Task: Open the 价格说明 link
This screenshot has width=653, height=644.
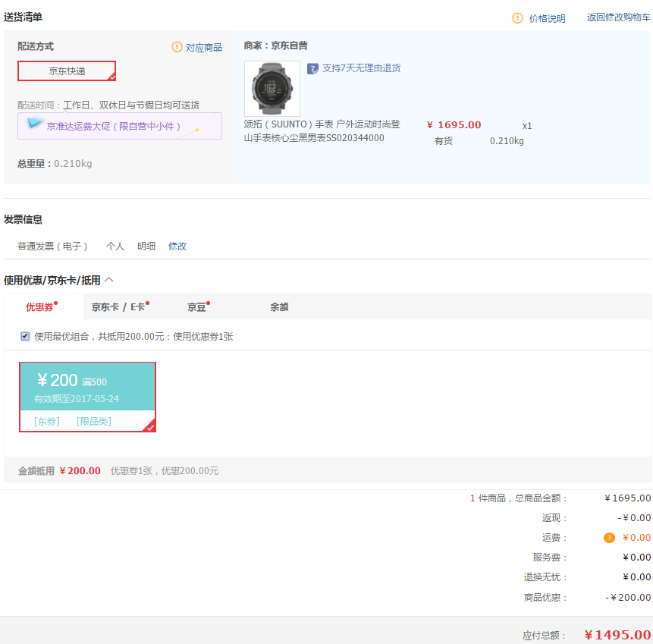Action: click(x=548, y=18)
